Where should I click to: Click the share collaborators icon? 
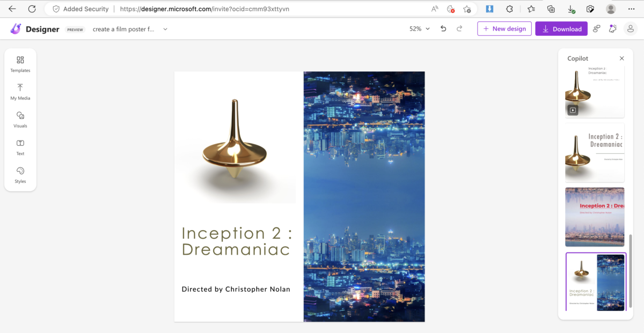[x=597, y=29]
